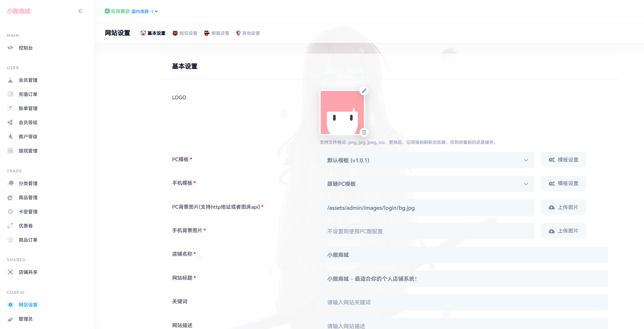Click the 其他设置 shield icon
The width and height of the screenshot is (644, 329).
pos(238,33)
